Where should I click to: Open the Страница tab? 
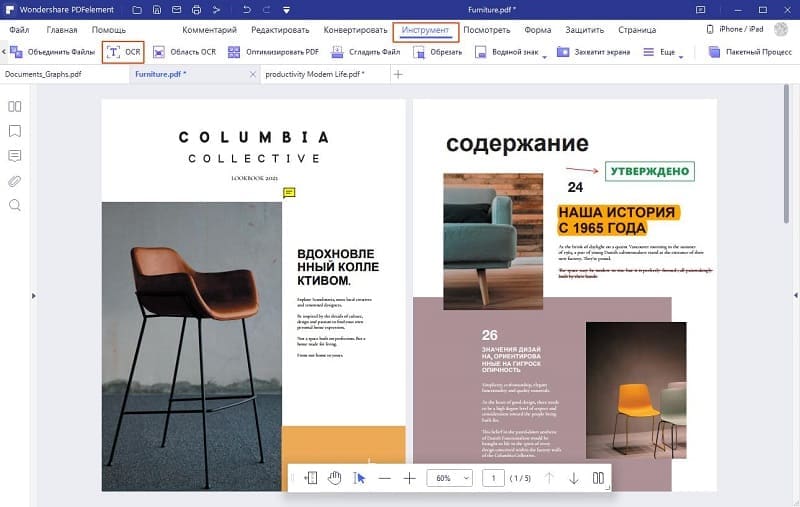click(x=637, y=30)
